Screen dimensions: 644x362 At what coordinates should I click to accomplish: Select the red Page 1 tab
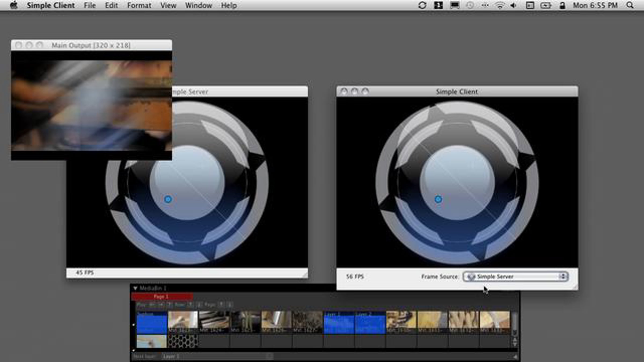coord(162,297)
